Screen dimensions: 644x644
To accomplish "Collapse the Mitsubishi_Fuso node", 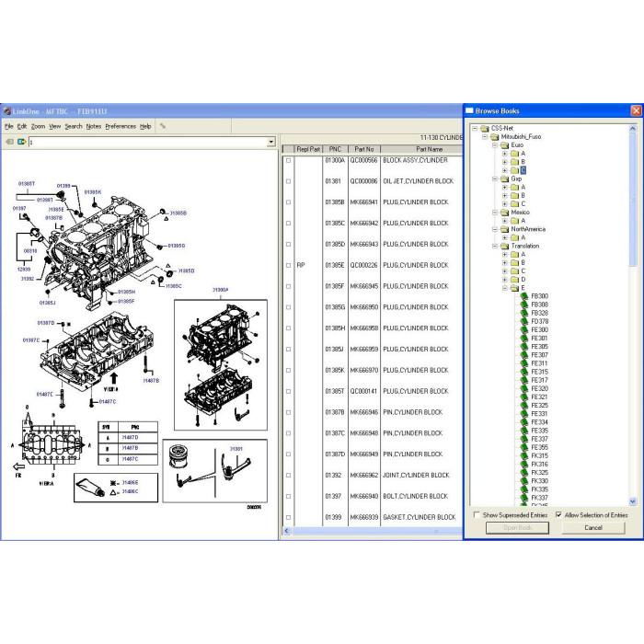I will (485, 136).
